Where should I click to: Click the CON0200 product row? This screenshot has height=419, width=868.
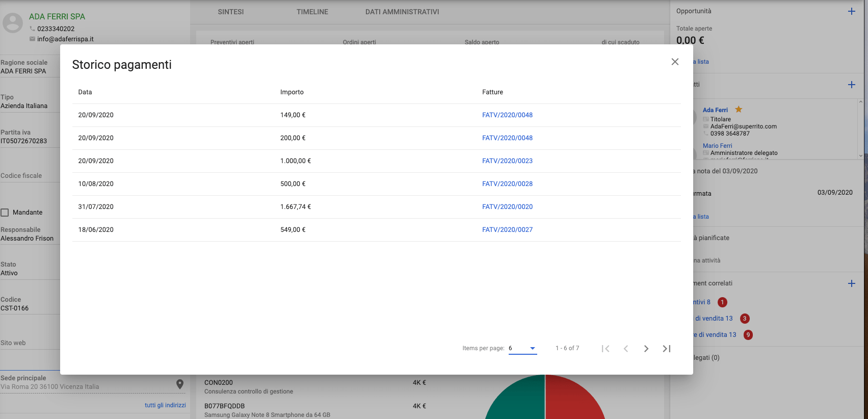coord(315,387)
